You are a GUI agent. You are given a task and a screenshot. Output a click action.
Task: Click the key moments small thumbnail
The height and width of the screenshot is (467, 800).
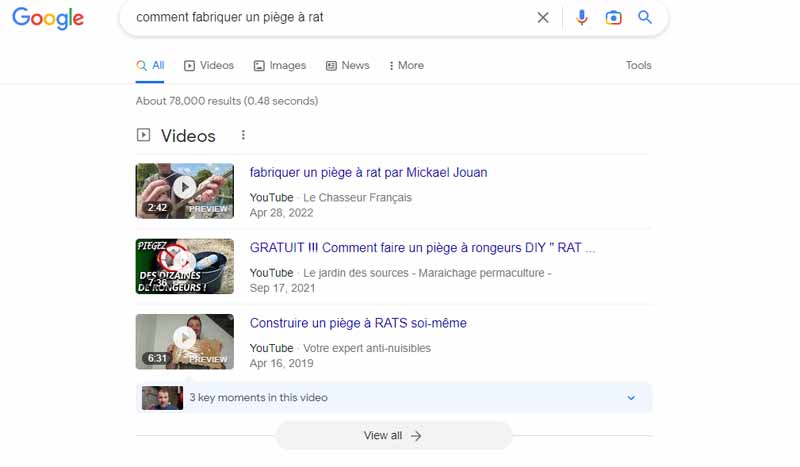(162, 398)
